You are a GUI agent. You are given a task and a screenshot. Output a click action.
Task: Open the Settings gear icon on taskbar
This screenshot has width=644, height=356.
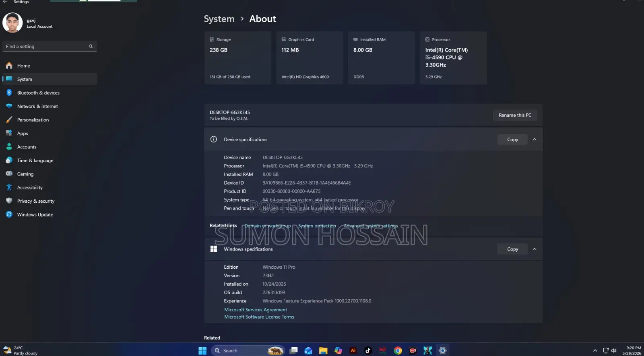(x=442, y=351)
